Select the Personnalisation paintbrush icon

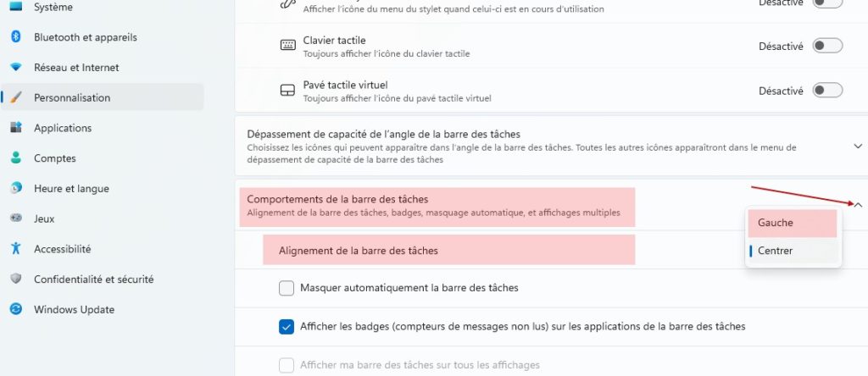click(x=16, y=97)
